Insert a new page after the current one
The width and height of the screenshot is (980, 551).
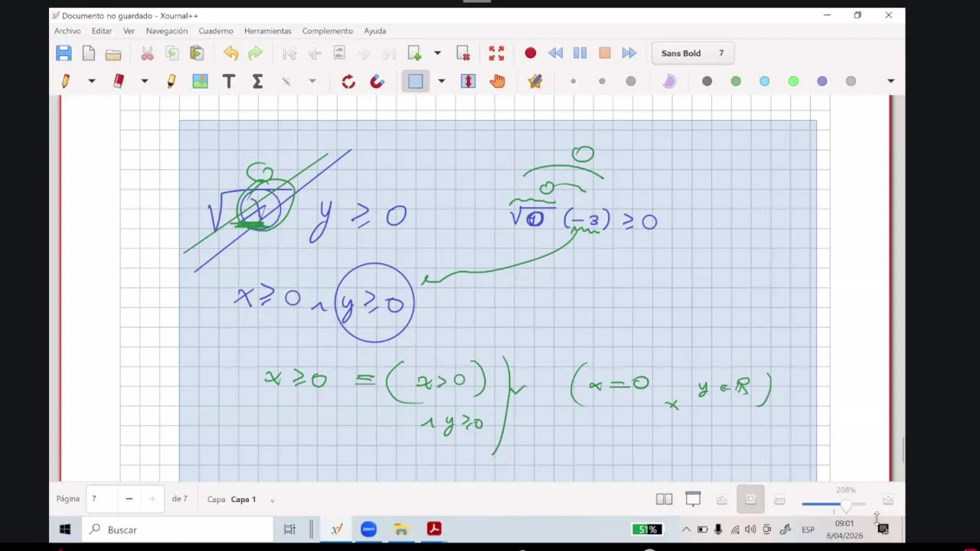414,53
